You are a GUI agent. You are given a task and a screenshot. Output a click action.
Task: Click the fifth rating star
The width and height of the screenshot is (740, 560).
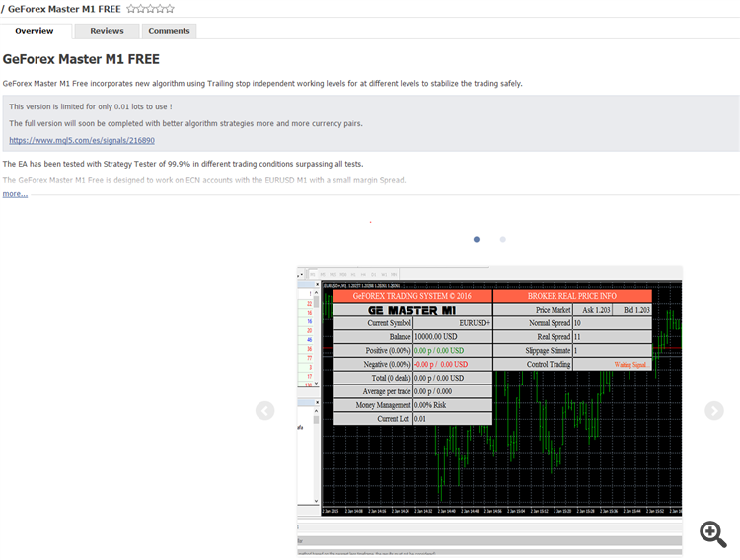click(x=170, y=9)
